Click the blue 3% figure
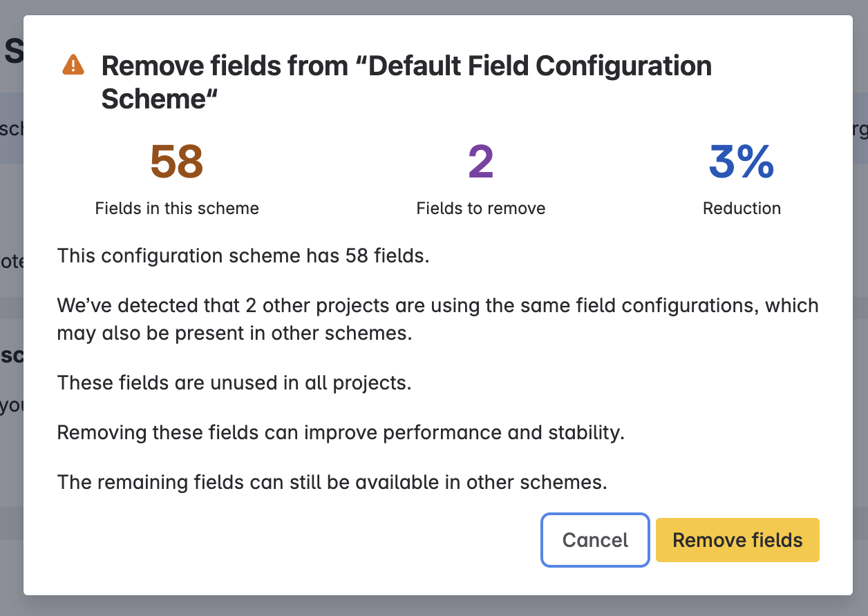The width and height of the screenshot is (868, 616). (742, 162)
